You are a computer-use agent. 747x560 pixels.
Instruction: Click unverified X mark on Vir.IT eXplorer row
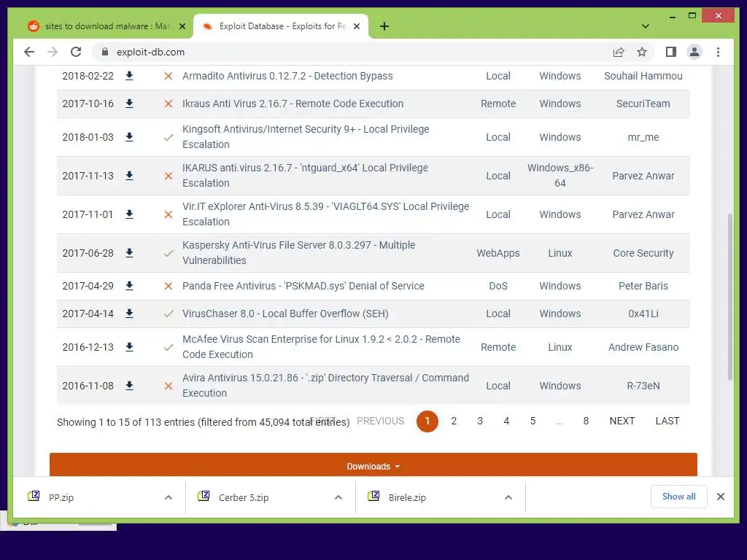tap(169, 214)
